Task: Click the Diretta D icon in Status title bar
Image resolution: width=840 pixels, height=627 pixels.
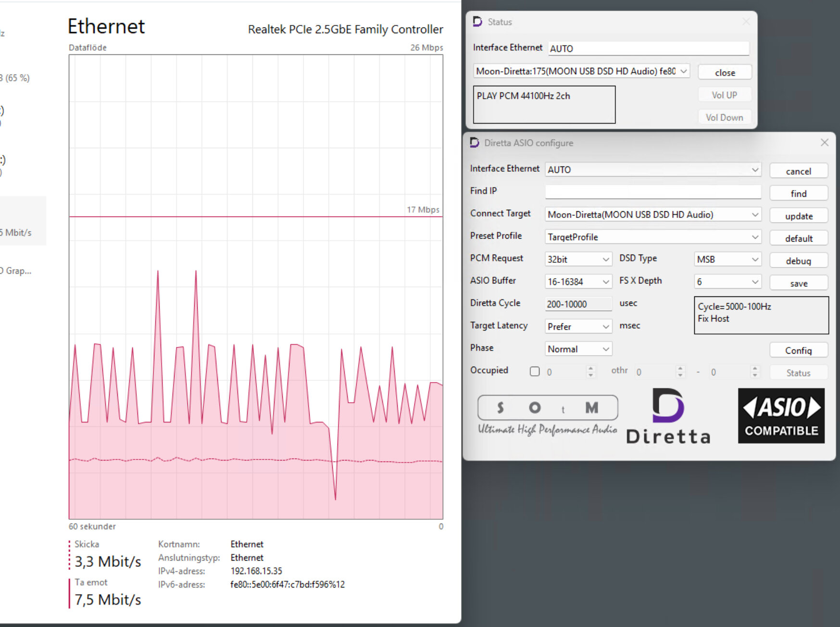Action: (x=477, y=22)
